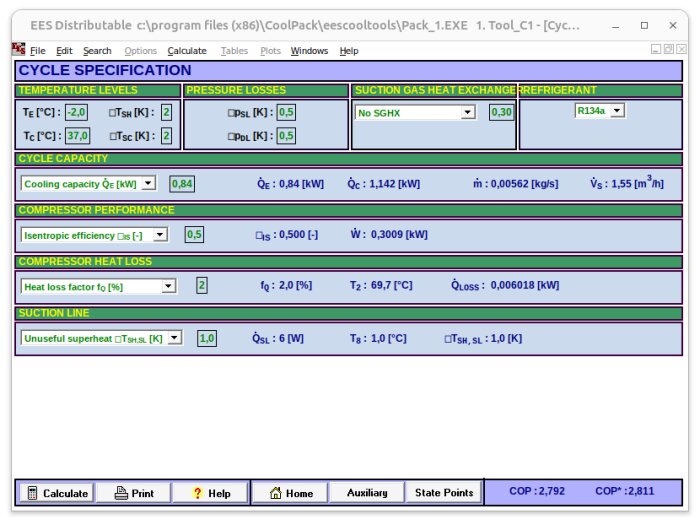Click the superheat TSH field
700x525 pixels.
pos(166,112)
